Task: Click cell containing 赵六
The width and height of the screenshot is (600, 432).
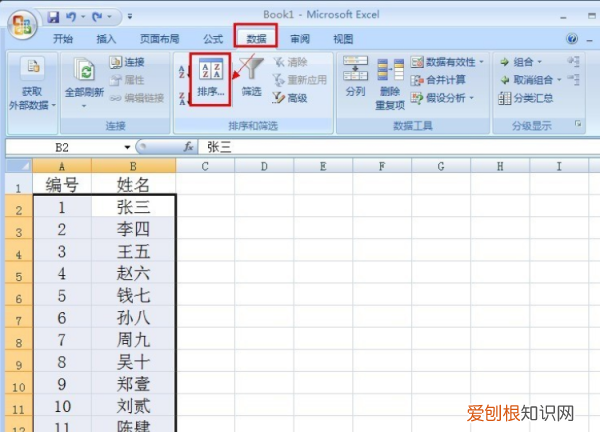Action: coord(133,273)
